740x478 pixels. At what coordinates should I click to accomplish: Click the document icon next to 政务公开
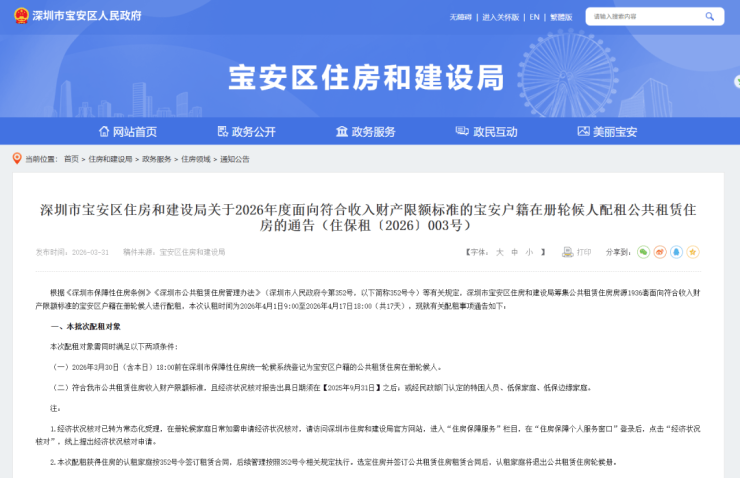[222, 131]
